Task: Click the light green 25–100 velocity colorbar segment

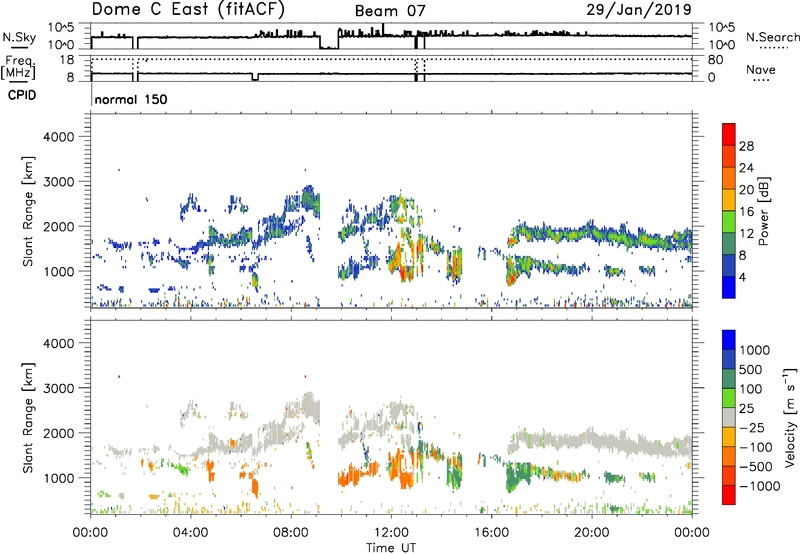Action: 729,398
